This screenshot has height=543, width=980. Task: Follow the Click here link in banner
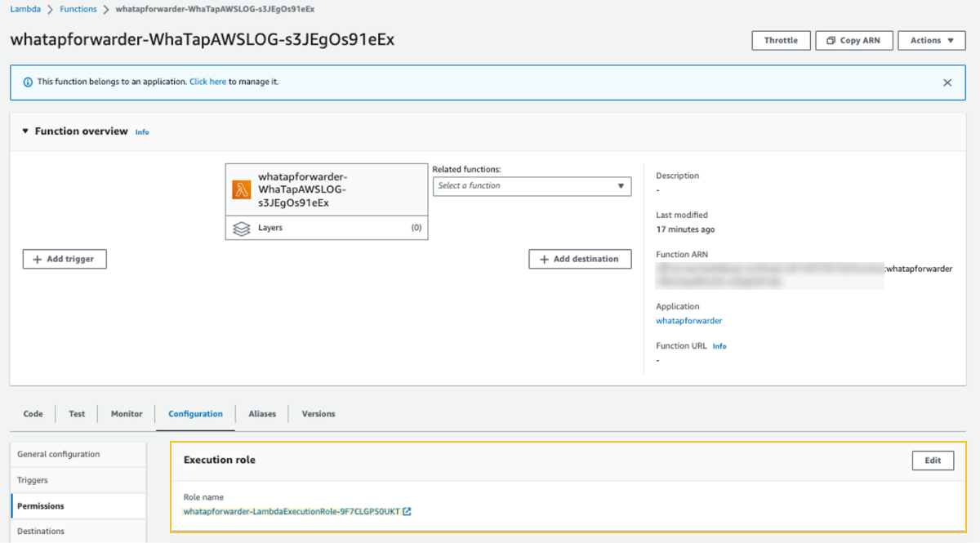[207, 82]
